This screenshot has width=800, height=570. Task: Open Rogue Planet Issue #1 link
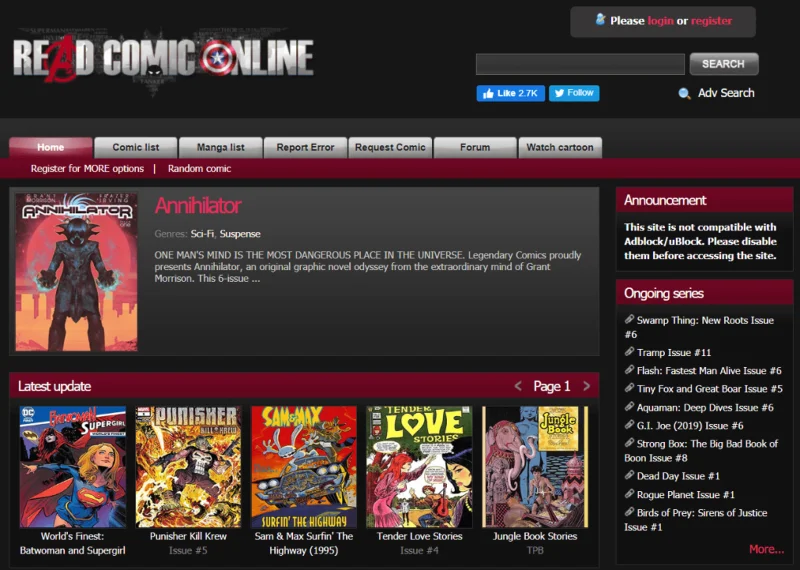686,494
